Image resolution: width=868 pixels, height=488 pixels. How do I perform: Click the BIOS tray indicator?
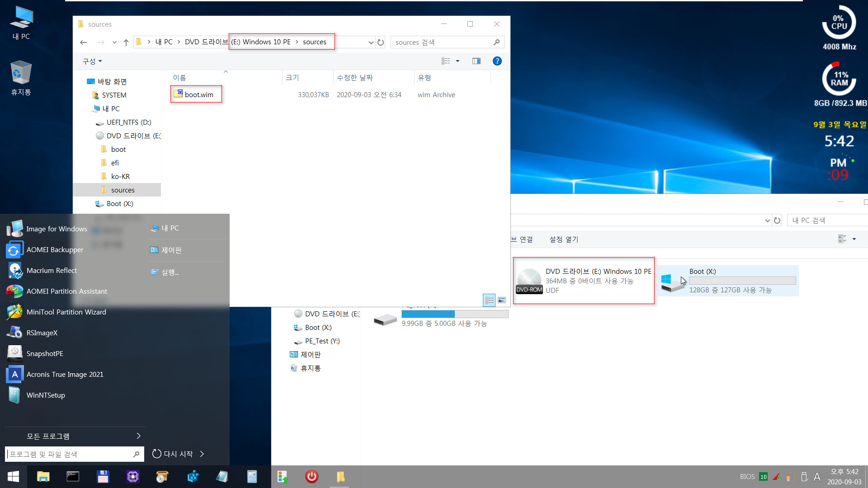747,476
